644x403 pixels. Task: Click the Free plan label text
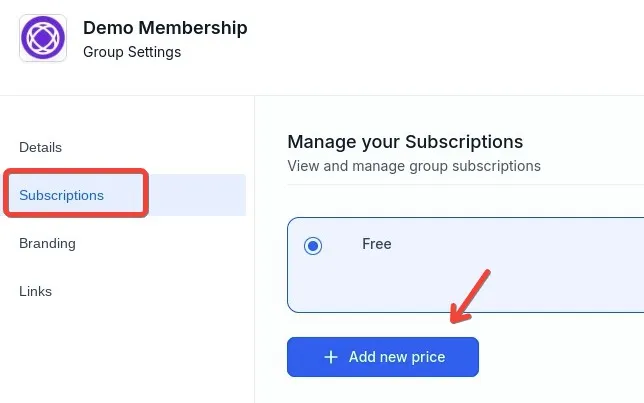pyautogui.click(x=376, y=244)
